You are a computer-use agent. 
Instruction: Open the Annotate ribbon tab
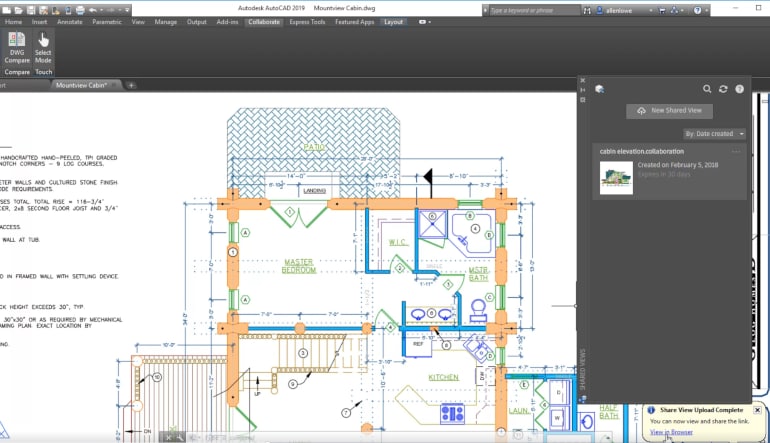point(70,22)
